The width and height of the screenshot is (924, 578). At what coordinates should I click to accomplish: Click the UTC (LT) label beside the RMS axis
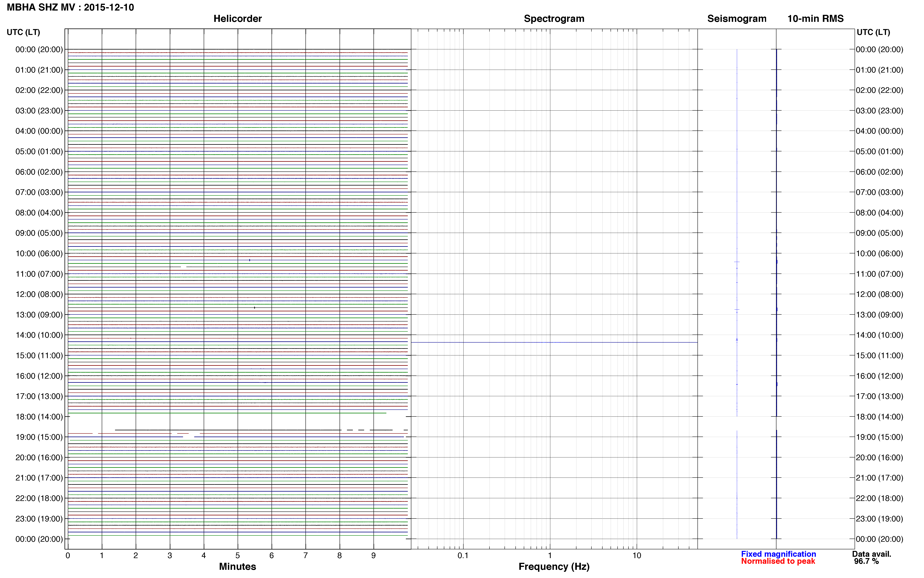point(873,32)
